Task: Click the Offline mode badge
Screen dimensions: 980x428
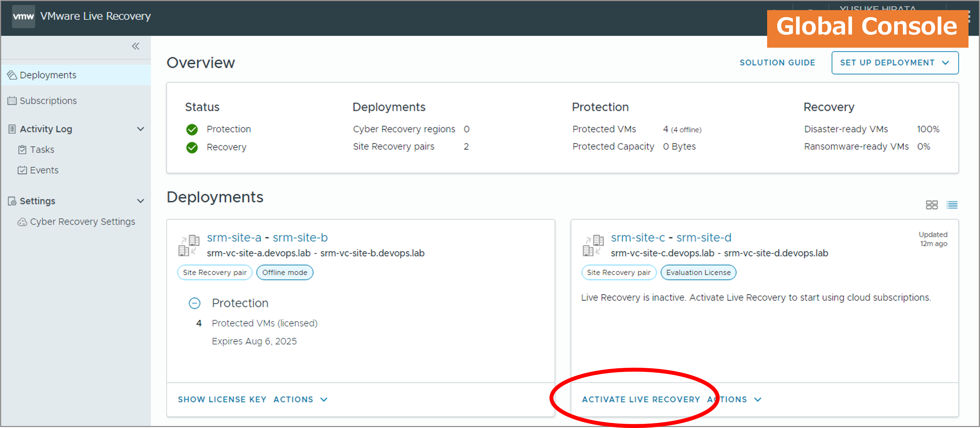Action: tap(285, 273)
